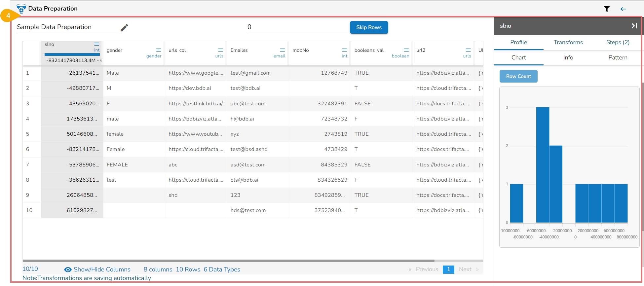The height and width of the screenshot is (286, 644).
Task: Open the urls_col column menu icon
Action: (x=220, y=50)
